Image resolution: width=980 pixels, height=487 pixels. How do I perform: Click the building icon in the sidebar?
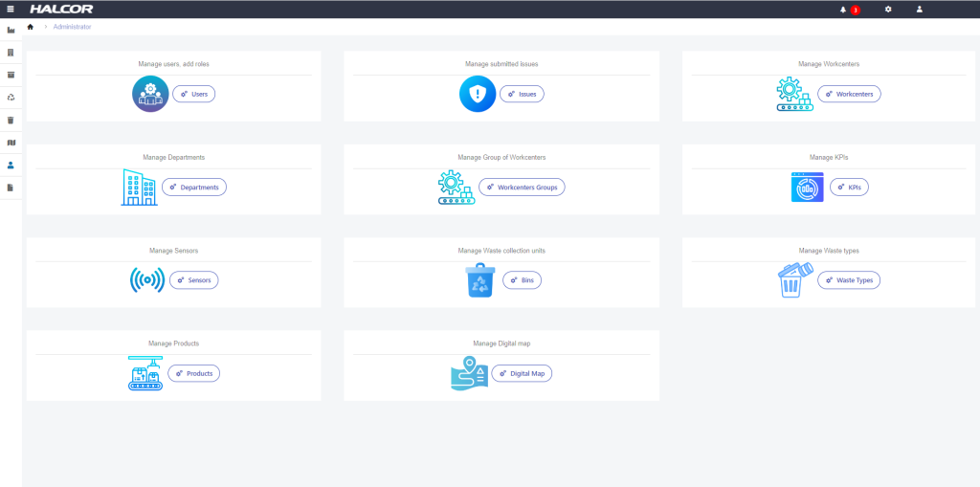click(11, 52)
